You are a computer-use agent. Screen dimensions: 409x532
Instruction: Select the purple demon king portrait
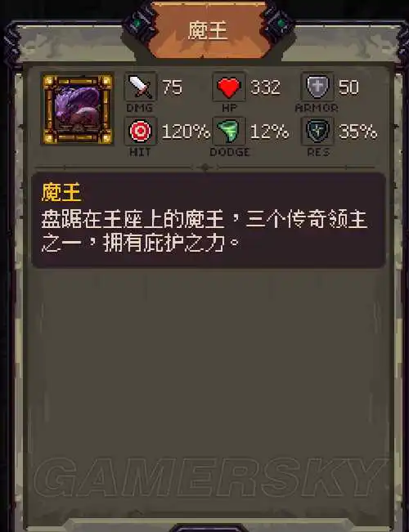[78, 109]
